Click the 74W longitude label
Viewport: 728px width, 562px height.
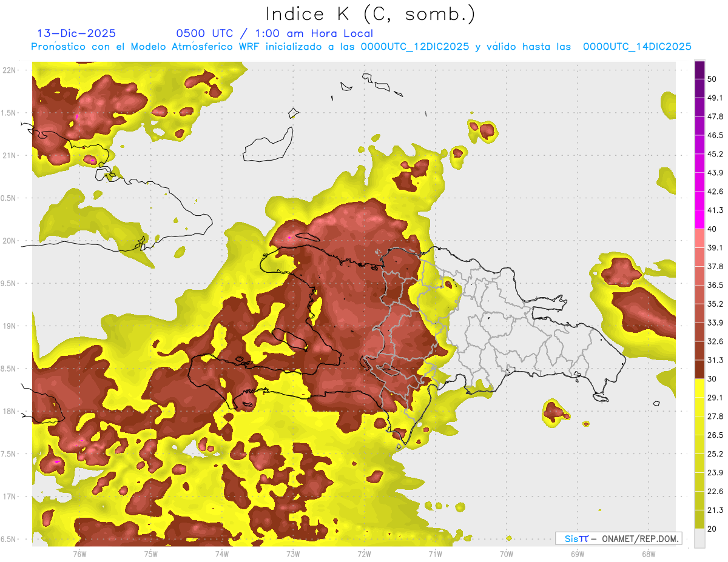click(222, 554)
